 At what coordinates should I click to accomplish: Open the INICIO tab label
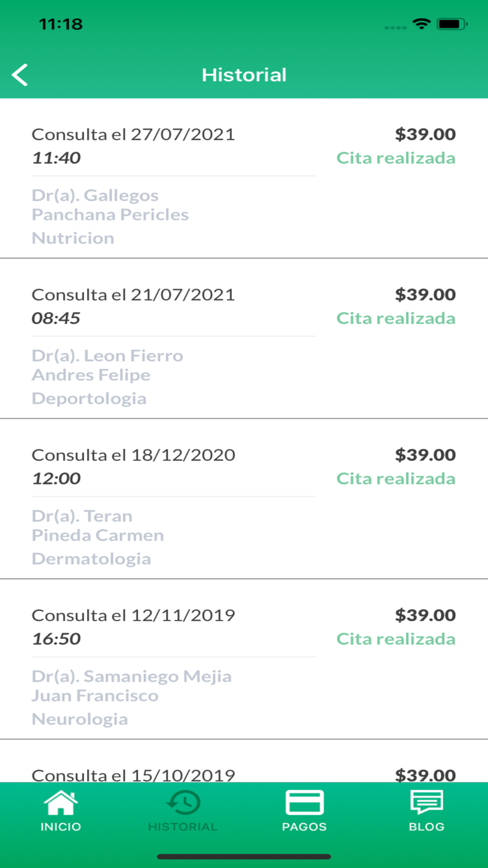[61, 827]
